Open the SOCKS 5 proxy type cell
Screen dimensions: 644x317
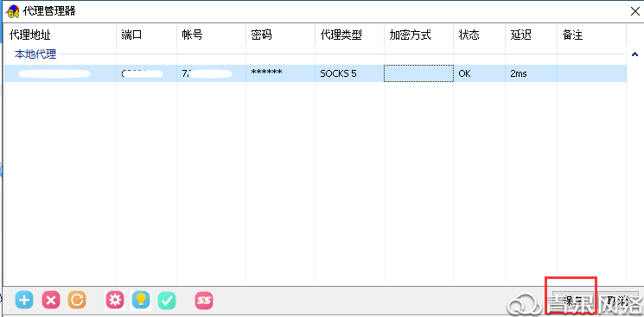click(x=349, y=73)
